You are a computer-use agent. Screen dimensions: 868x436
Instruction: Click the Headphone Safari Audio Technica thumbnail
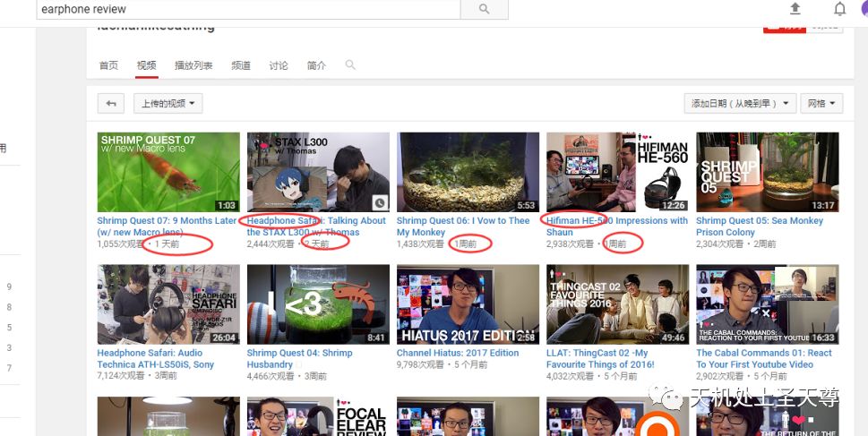pyautogui.click(x=168, y=304)
